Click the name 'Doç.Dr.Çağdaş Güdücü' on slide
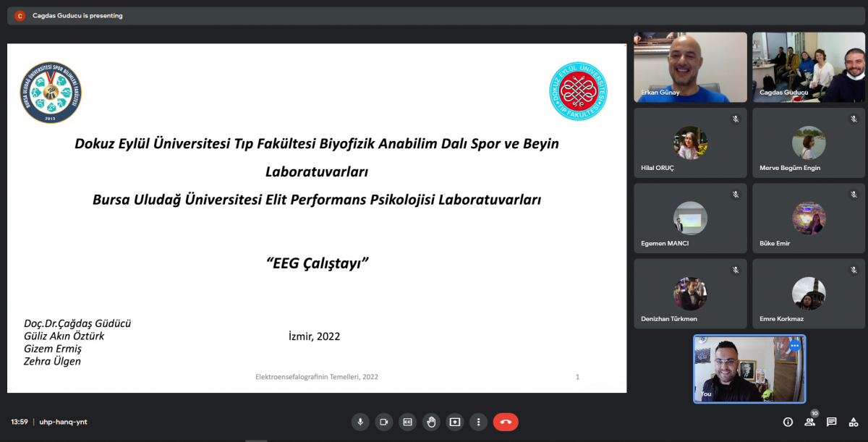Screen dimensions: 868x442 tap(77, 323)
